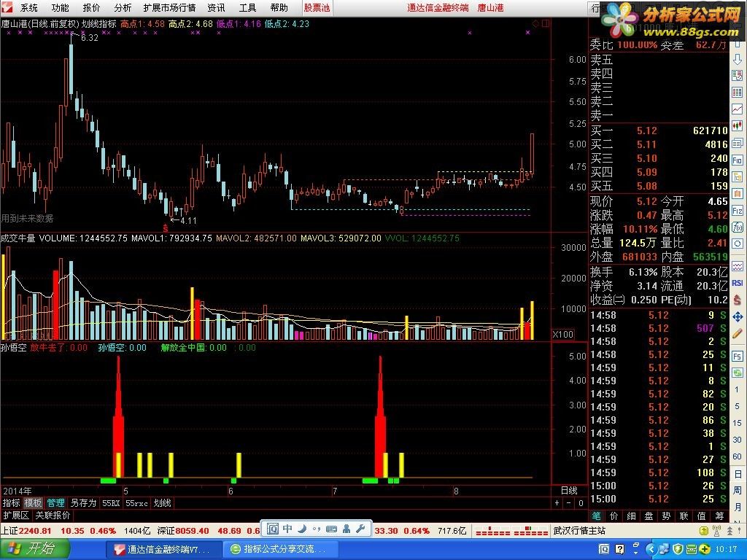The width and height of the screenshot is (747, 560).
Task: Open the checklist report icon in sidebar
Action: pyautogui.click(x=737, y=75)
